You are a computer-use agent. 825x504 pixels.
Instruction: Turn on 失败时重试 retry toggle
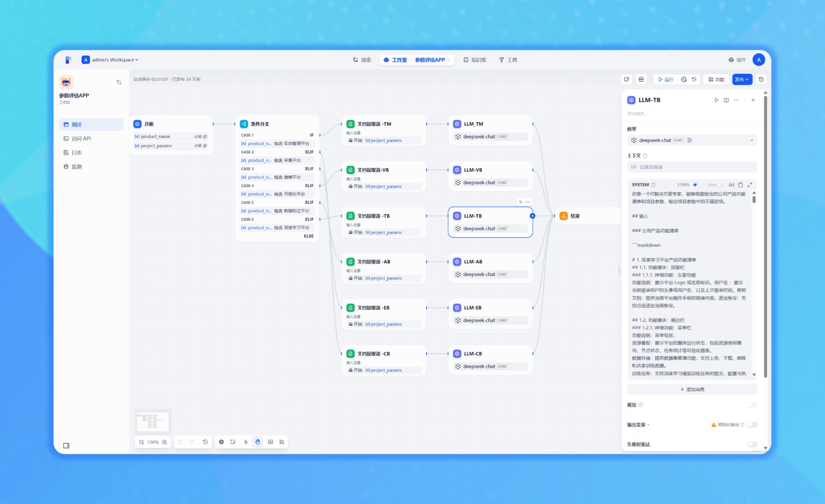tap(752, 445)
